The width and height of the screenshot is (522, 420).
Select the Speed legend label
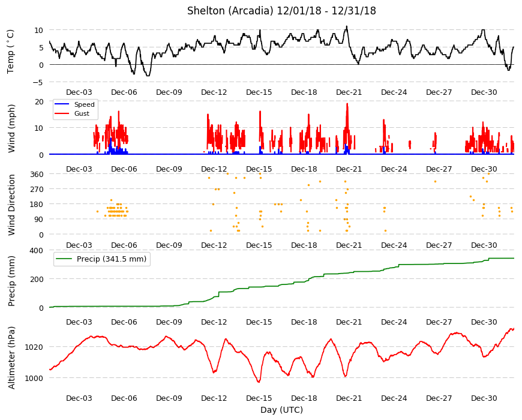click(x=84, y=104)
